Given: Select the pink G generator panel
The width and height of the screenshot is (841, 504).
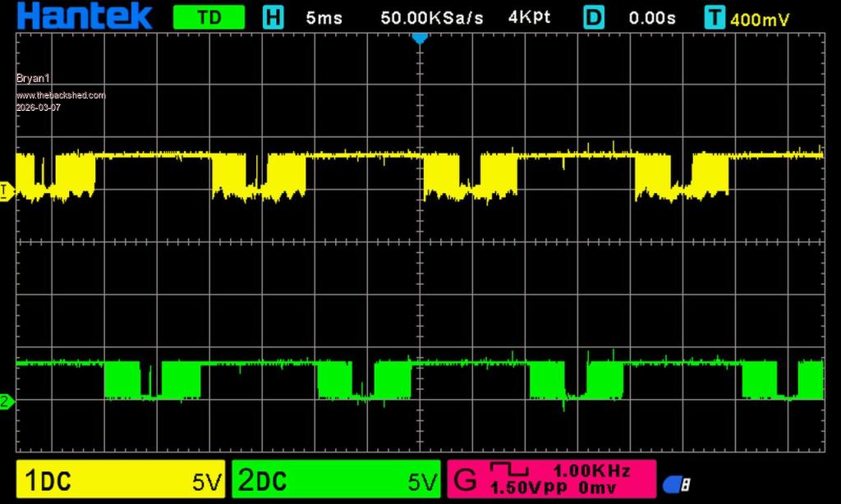Looking at the screenshot, I should (x=550, y=479).
